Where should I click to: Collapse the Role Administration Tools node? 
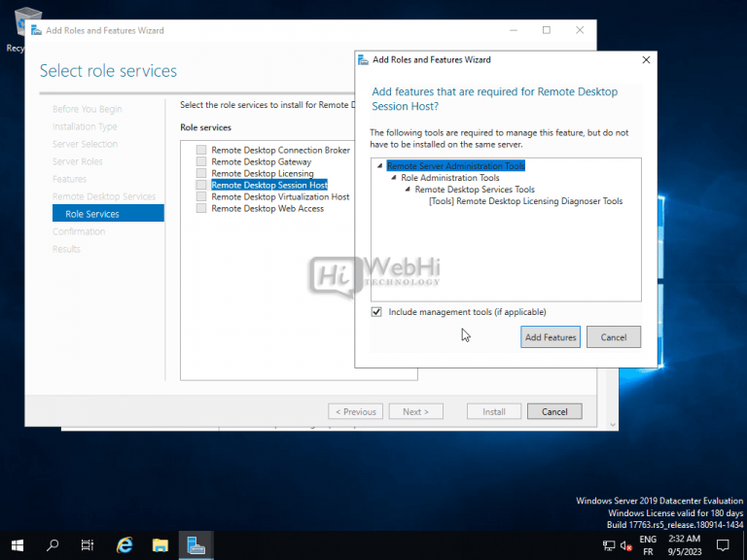pyautogui.click(x=394, y=178)
